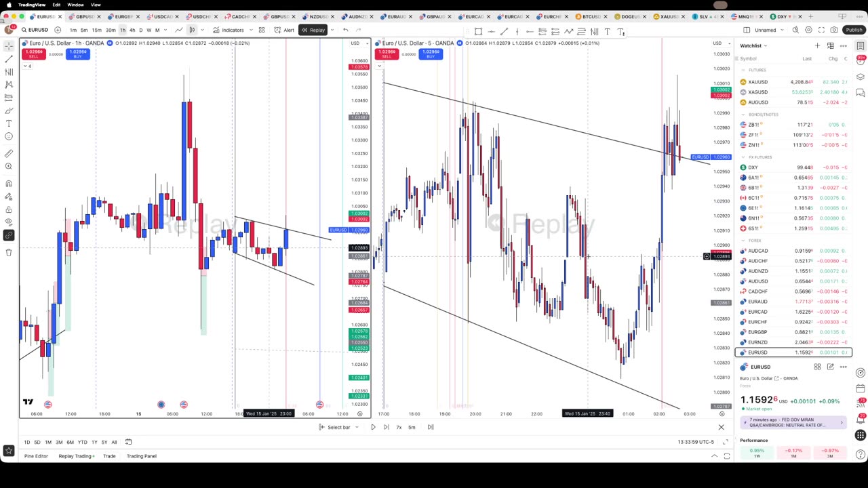868x488 pixels.
Task: Select the W weekly timeframe
Action: (149, 30)
